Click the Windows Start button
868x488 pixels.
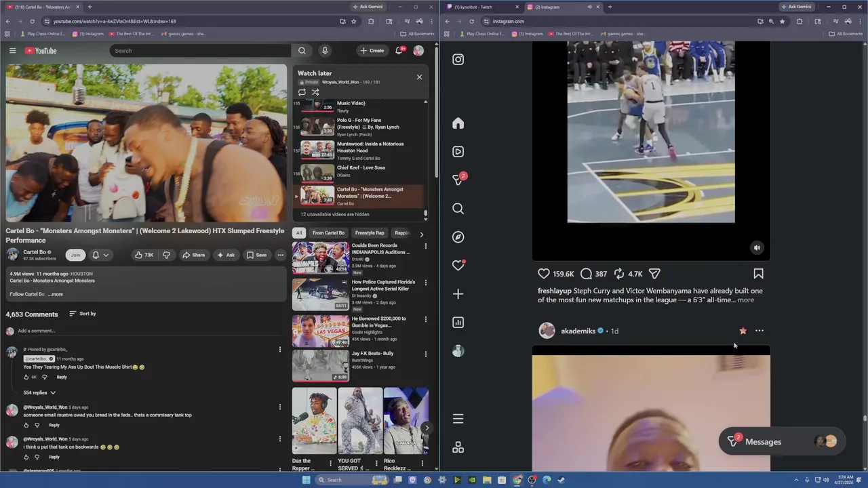click(306, 480)
